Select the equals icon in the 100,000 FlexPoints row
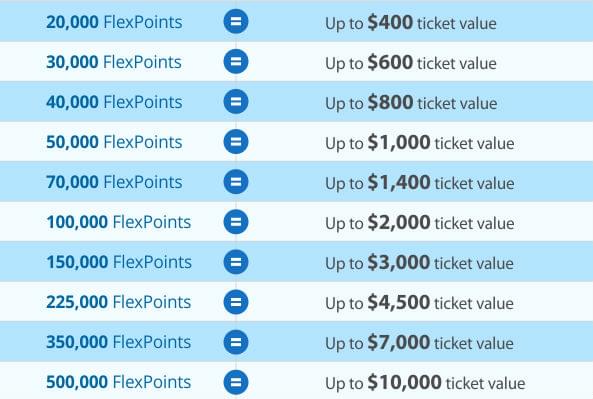The image size is (593, 399). 236,222
